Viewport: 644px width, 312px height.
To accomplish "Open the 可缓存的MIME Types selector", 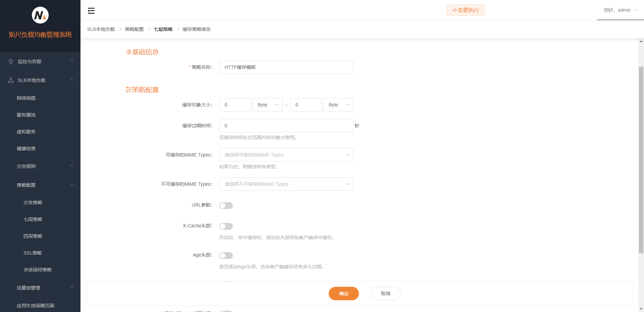I will pyautogui.click(x=286, y=155).
